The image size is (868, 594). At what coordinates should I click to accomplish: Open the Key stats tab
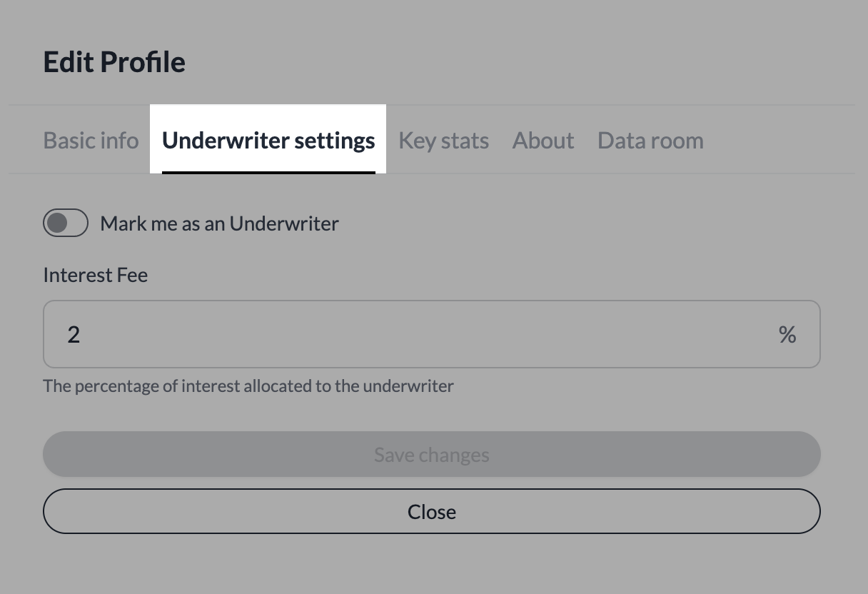coord(443,141)
